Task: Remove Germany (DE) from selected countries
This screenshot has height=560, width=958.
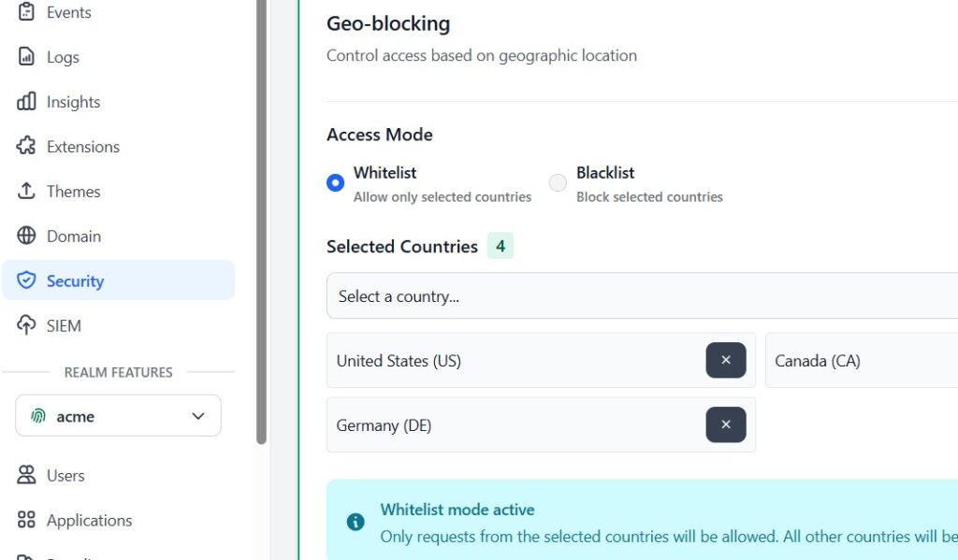Action: (x=726, y=424)
